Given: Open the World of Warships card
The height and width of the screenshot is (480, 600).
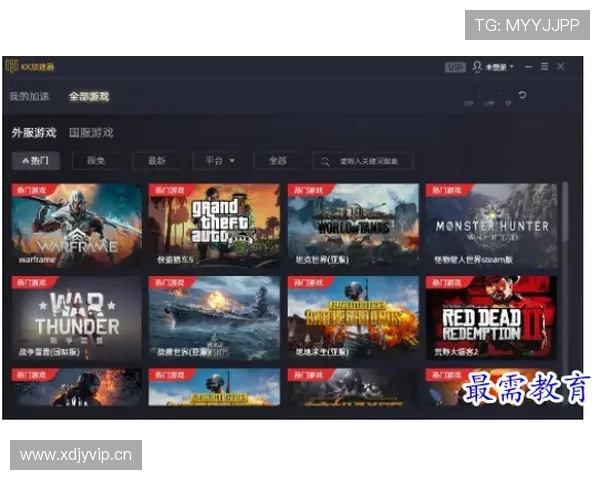Looking at the screenshot, I should 214,318.
